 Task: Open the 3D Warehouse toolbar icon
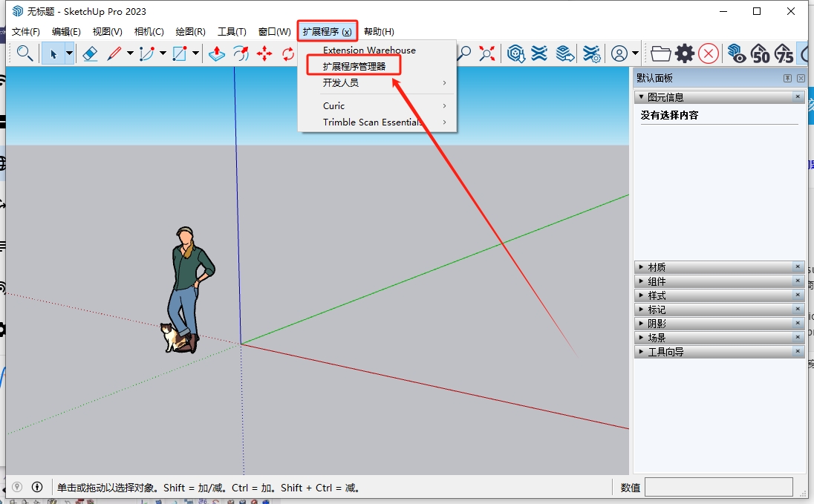point(516,53)
